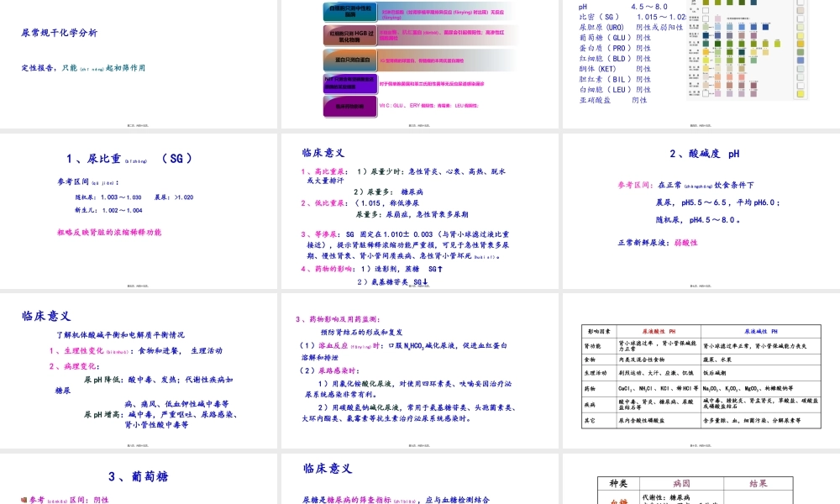
Task: Click the magenta "临床药物影响" box
Action: [x=350, y=106]
